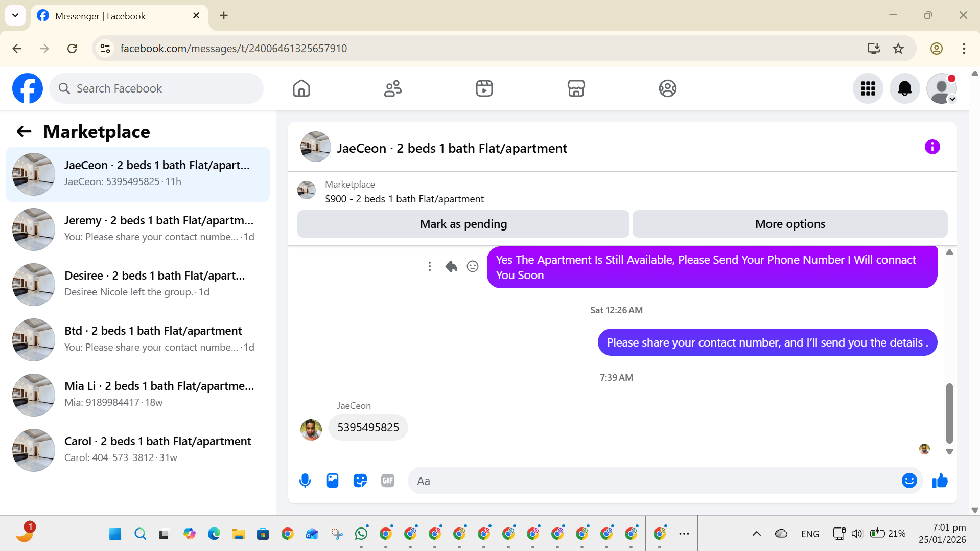Open a new browser tab
Viewport: 980px width, 551px height.
pyautogui.click(x=224, y=15)
